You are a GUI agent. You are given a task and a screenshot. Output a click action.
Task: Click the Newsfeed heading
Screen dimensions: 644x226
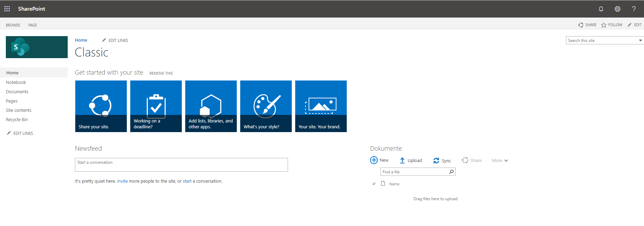coord(88,149)
